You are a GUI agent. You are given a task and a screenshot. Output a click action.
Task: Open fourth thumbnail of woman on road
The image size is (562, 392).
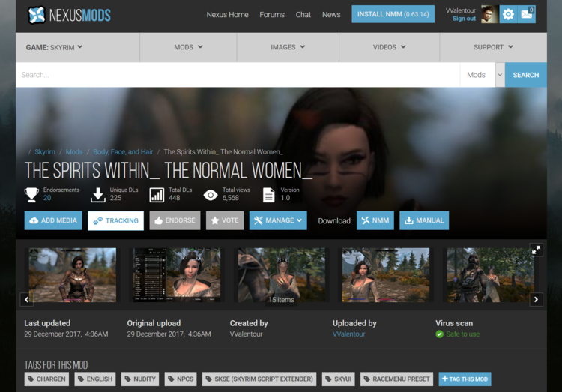[386, 275]
